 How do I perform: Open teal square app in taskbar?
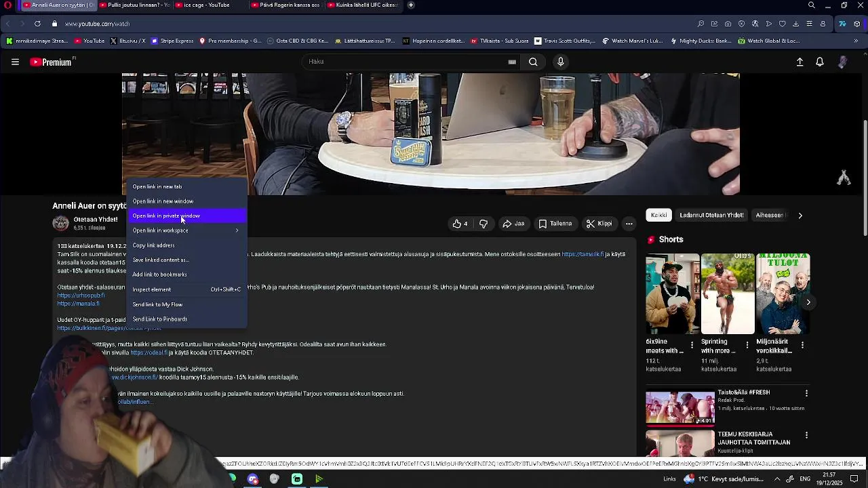click(x=297, y=479)
